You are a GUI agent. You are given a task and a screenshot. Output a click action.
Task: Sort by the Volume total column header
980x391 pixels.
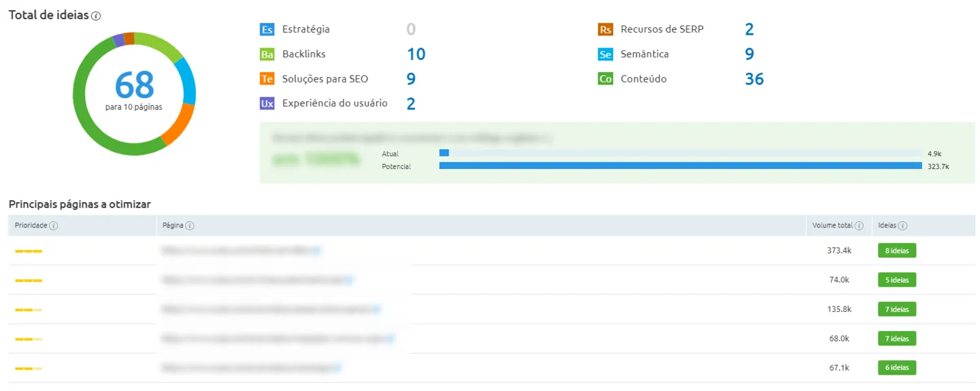tap(832, 225)
